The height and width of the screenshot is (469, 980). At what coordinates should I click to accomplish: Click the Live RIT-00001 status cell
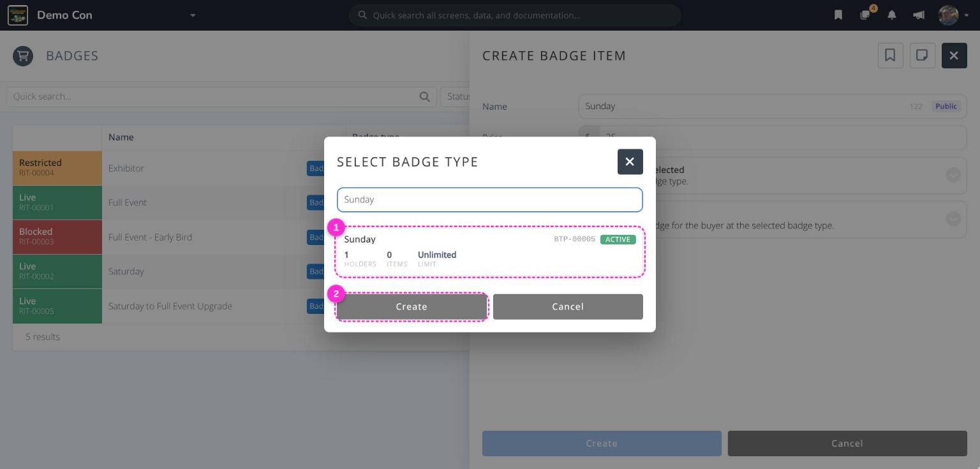tap(57, 203)
